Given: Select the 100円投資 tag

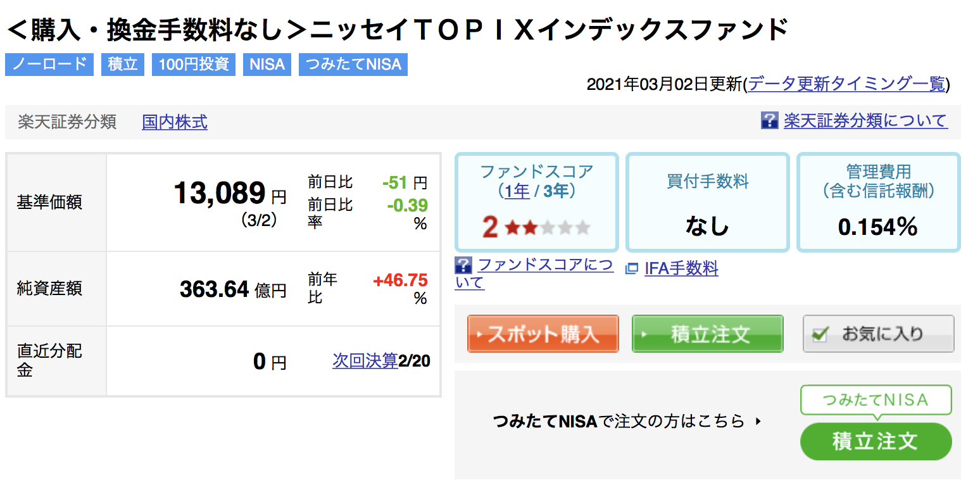Looking at the screenshot, I should coord(194,64).
